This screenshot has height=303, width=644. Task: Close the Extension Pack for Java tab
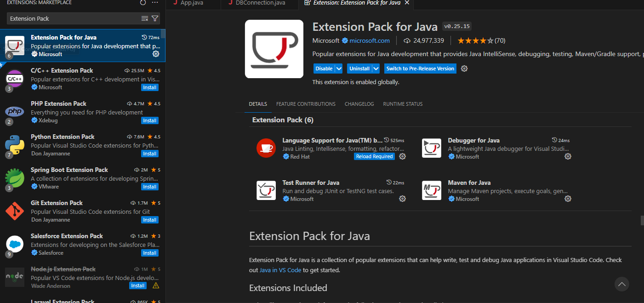click(406, 3)
